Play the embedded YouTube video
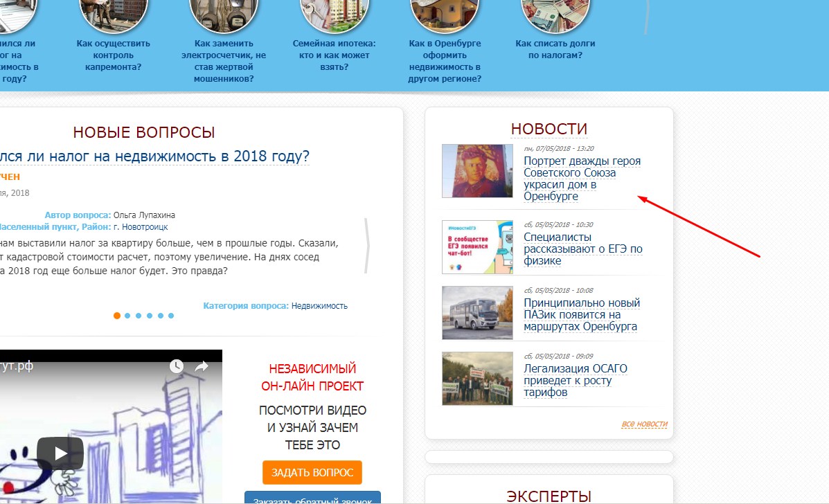 tap(60, 453)
